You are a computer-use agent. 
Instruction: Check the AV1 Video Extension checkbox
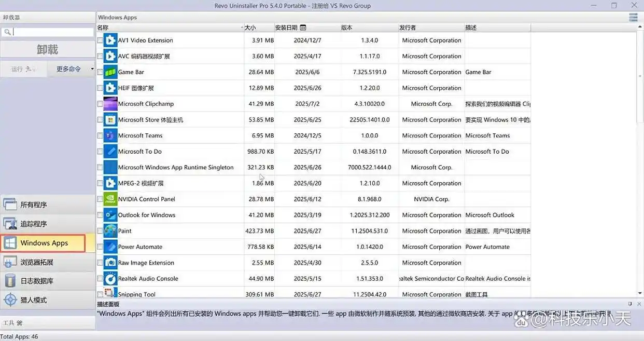point(100,40)
